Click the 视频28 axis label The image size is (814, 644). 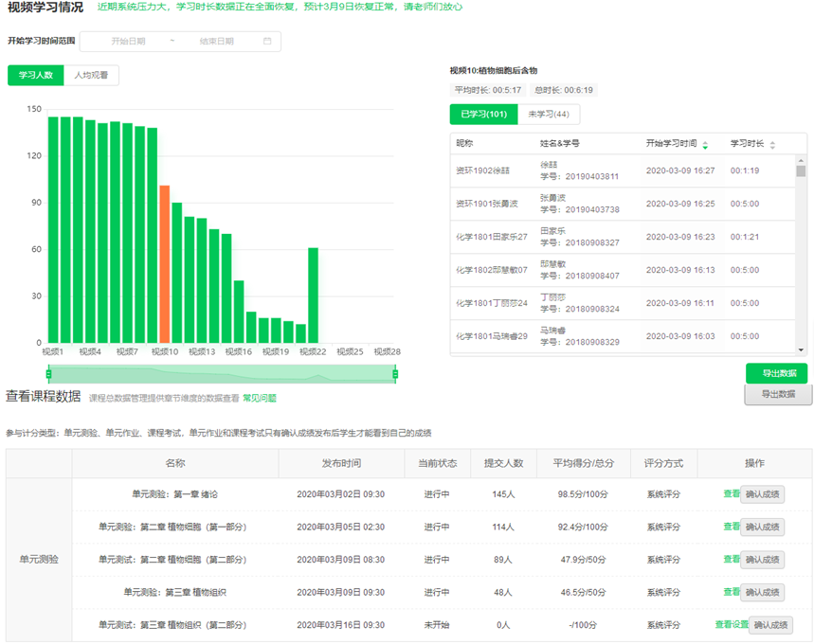click(x=388, y=352)
